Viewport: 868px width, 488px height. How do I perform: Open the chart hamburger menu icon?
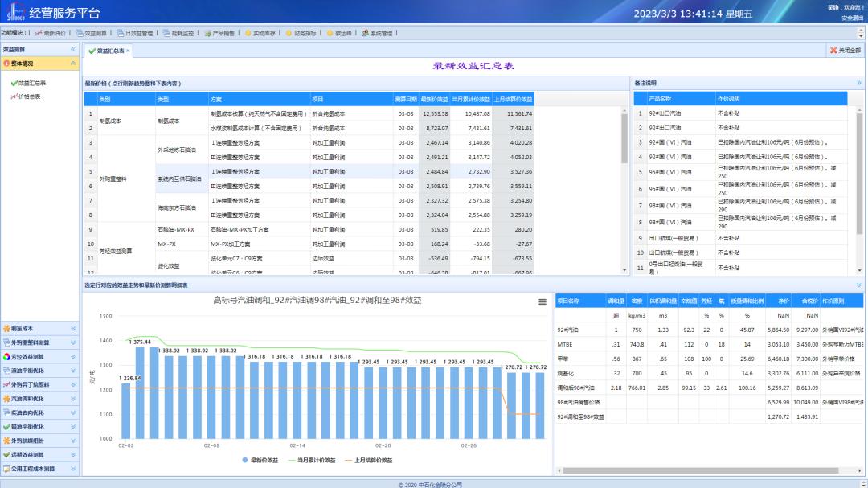point(542,301)
